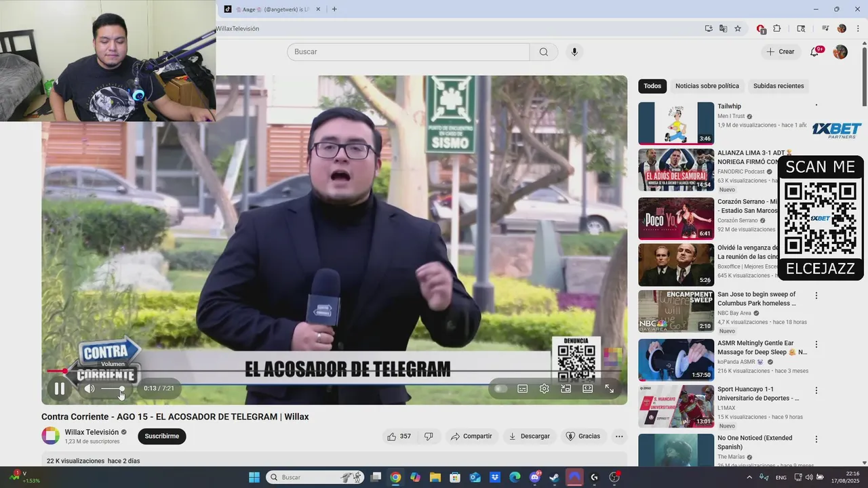This screenshot has height=488, width=868.
Task: Open the video settings gear
Action: point(544,389)
